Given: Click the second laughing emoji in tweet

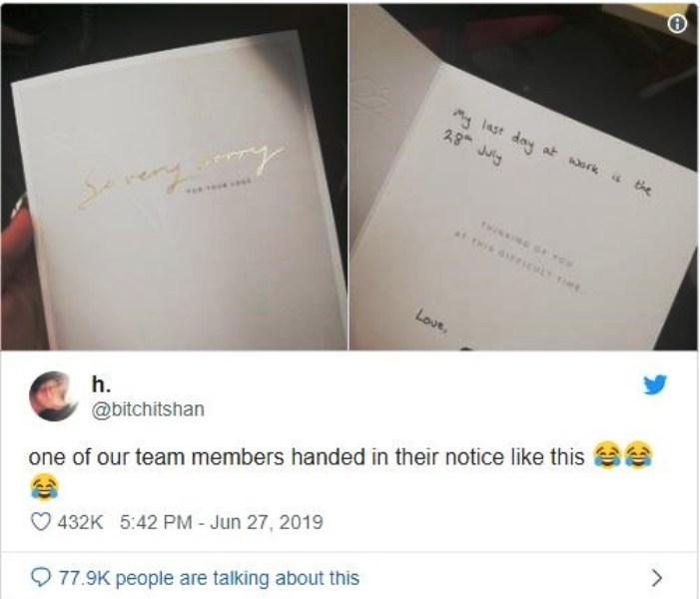Looking at the screenshot, I should 638,455.
